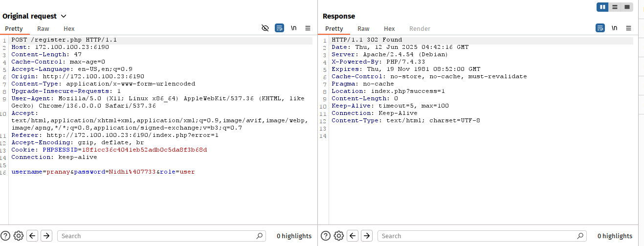Viewport: 644px width, 246px height.
Task: Switch response view to Hex tab
Action: 389,29
